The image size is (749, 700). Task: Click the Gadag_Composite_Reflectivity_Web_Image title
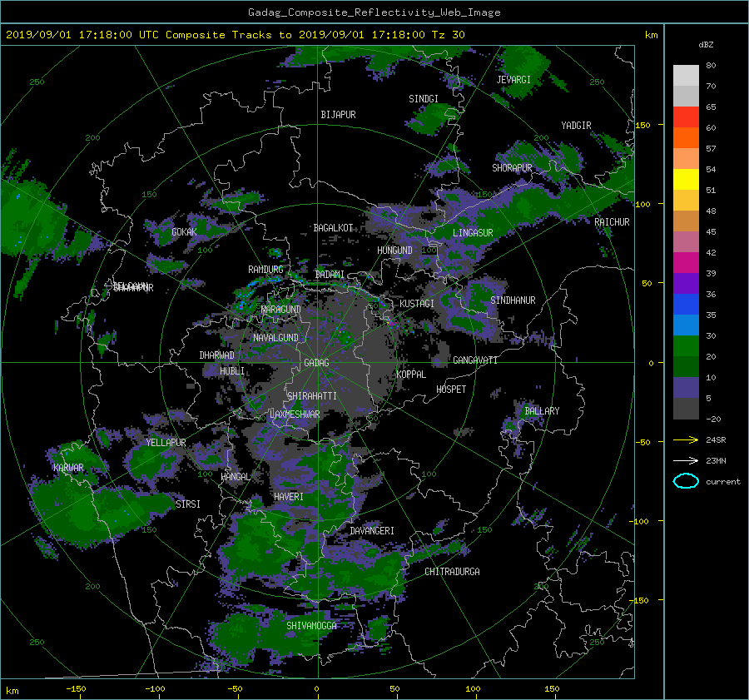[x=374, y=12]
